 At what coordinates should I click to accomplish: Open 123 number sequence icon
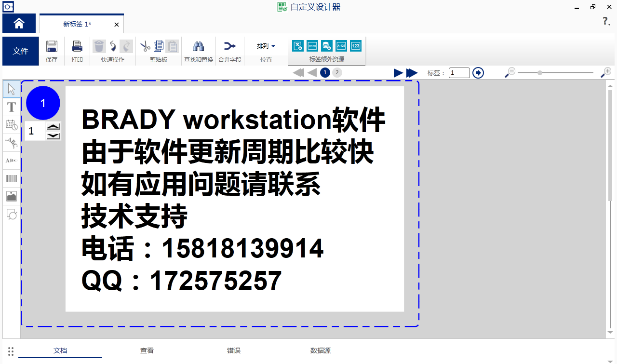click(356, 46)
